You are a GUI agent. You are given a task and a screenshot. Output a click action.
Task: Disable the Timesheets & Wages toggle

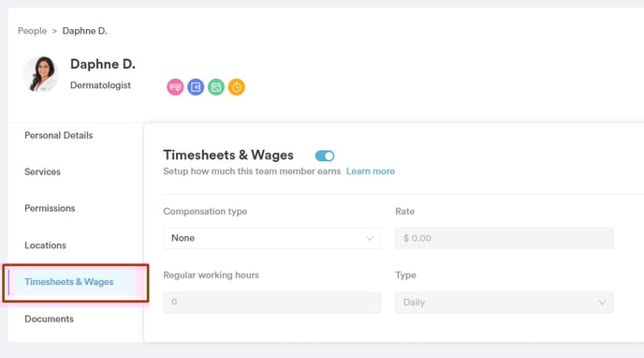pos(325,156)
